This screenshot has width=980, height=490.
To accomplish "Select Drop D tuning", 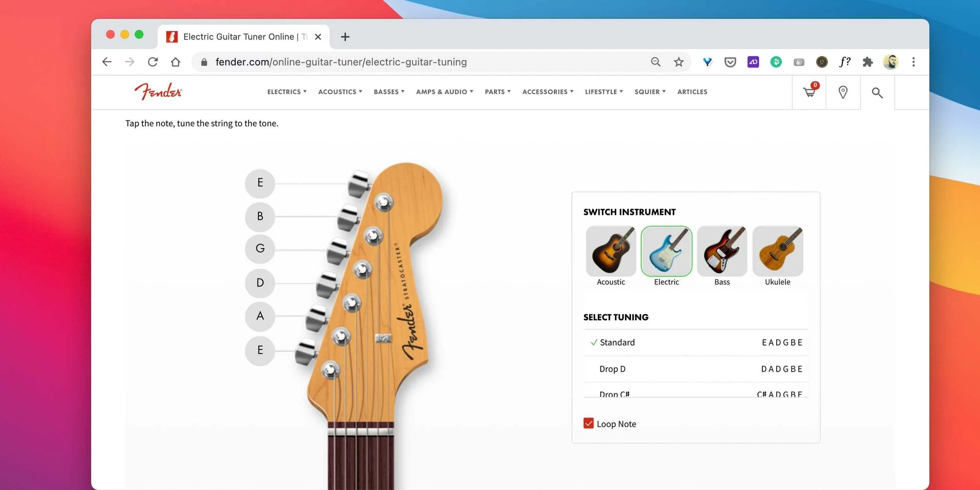I will 695,369.
